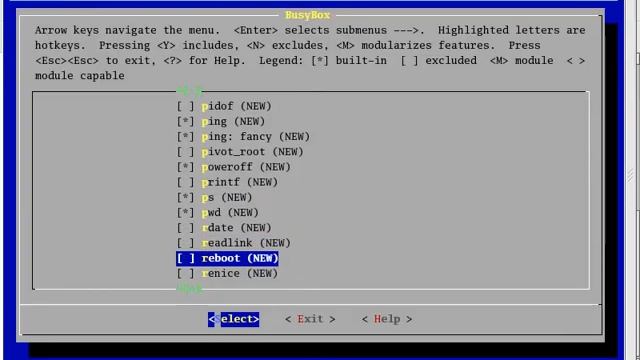Toggle the ping: fancy checkbox

click(x=185, y=136)
